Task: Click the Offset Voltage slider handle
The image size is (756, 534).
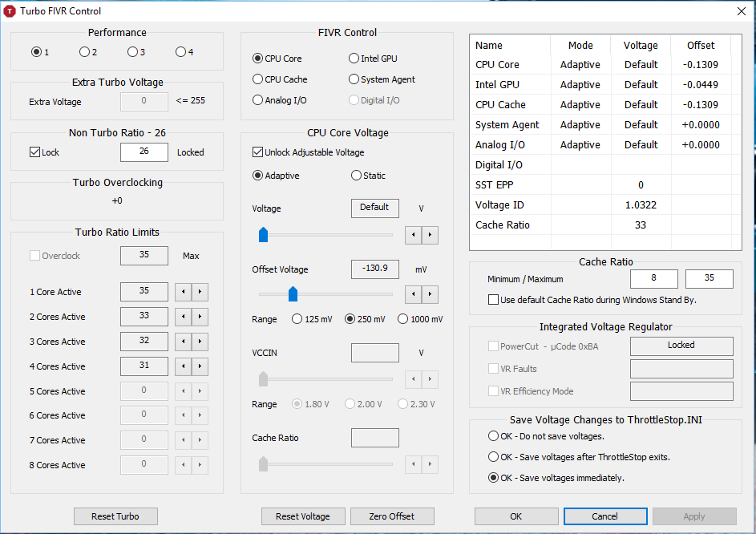Action: 293,293
